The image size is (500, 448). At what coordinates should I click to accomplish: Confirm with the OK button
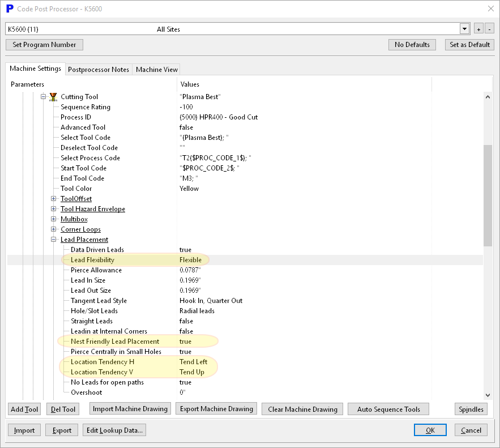(430, 430)
